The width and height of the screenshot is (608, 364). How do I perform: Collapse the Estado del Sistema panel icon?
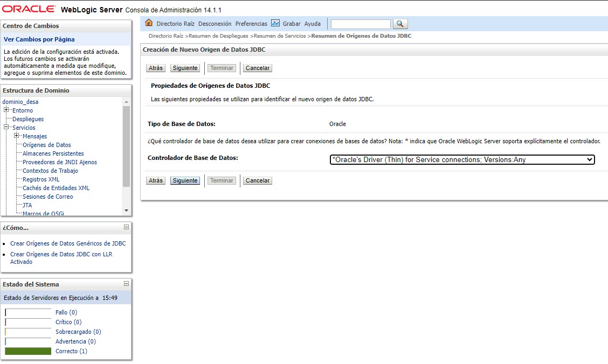(127, 284)
